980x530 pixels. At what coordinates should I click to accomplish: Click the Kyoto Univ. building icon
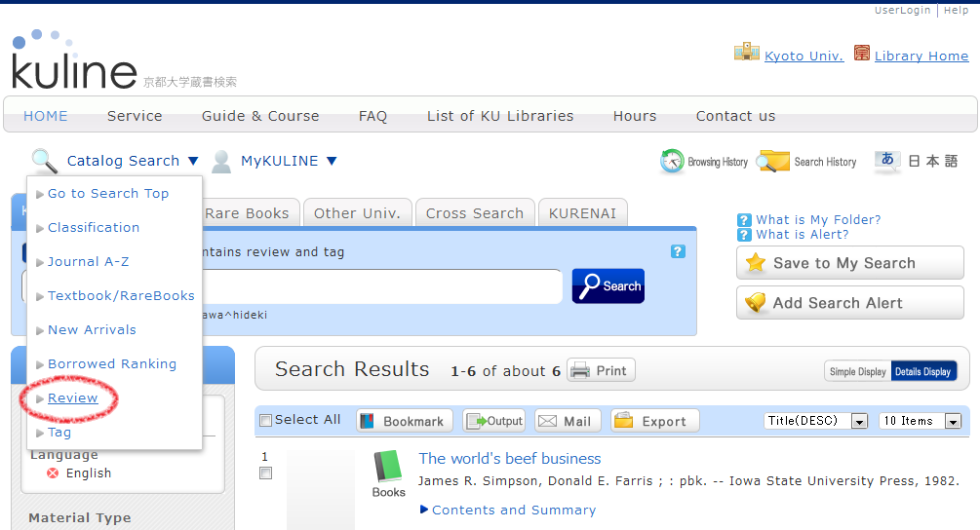point(746,53)
